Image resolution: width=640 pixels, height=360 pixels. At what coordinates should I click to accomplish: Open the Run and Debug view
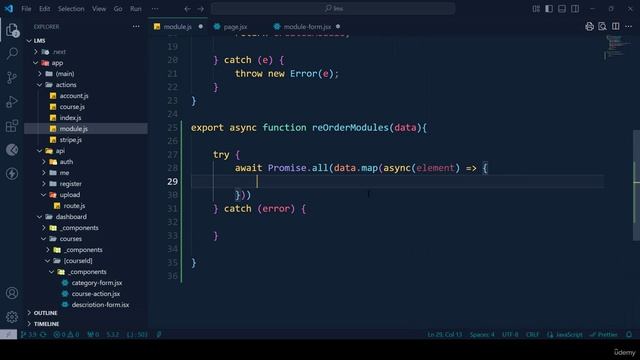tap(12, 101)
